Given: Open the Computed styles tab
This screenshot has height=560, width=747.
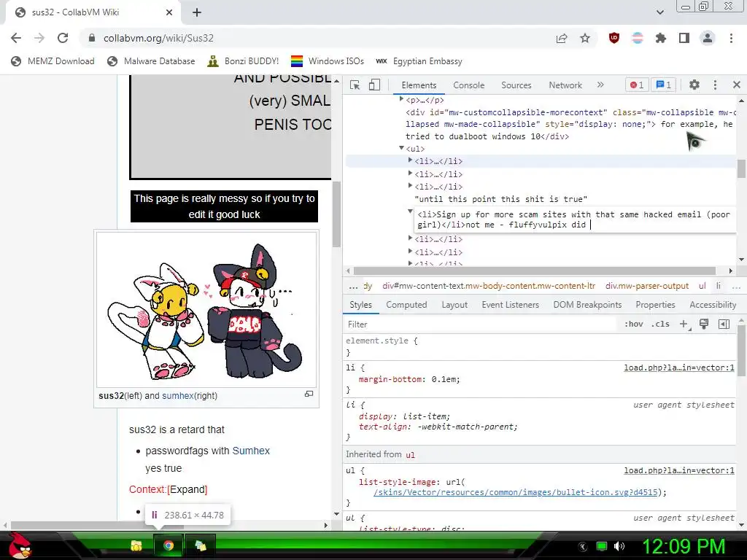Looking at the screenshot, I should 406,305.
